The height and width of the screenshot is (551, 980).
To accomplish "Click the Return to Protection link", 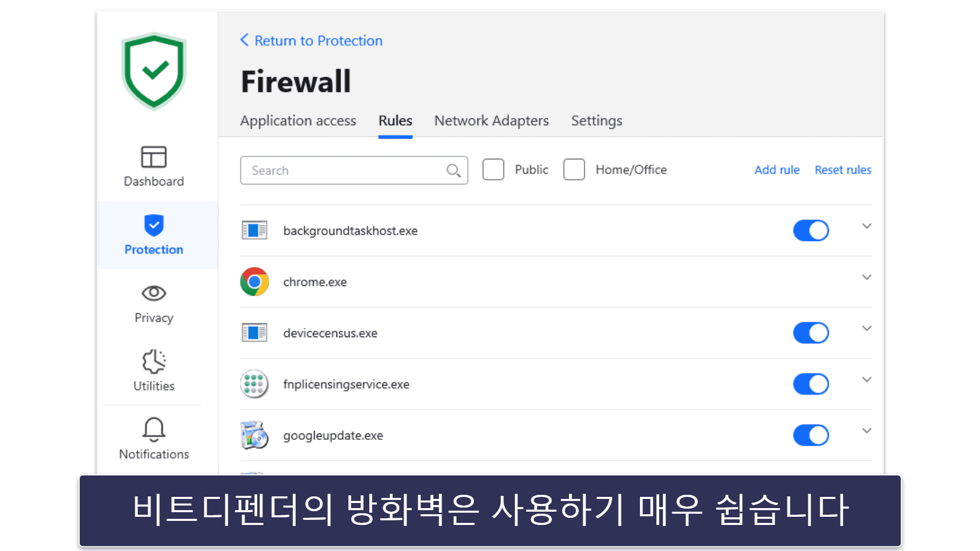I will coord(318,40).
